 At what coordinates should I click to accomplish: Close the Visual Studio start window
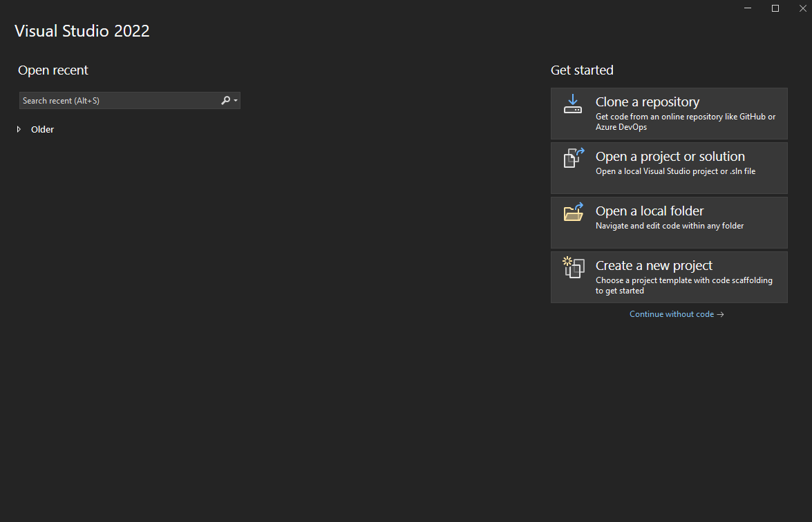tap(803, 8)
